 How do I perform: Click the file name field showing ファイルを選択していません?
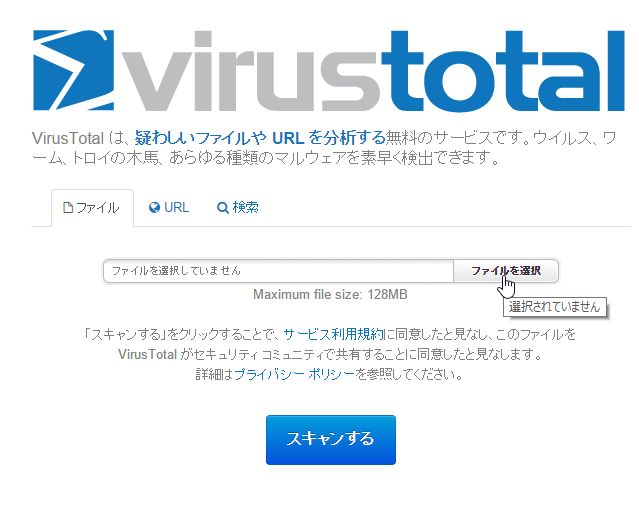278,270
